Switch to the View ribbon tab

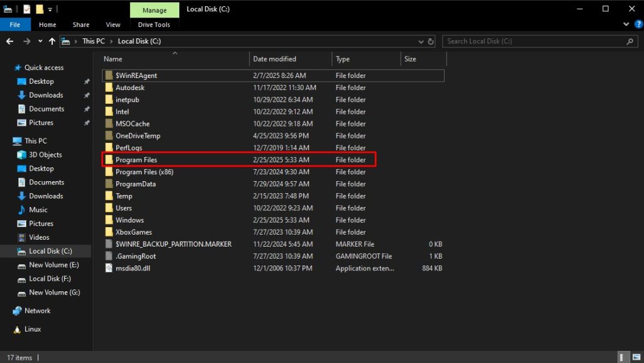113,25
